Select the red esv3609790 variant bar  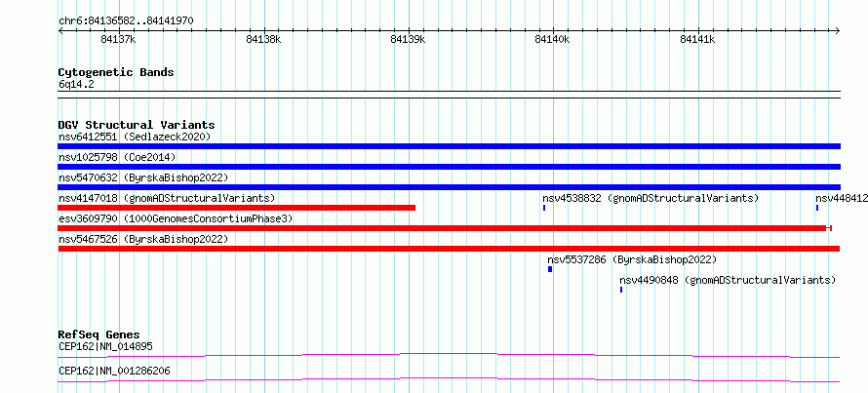tap(445, 228)
